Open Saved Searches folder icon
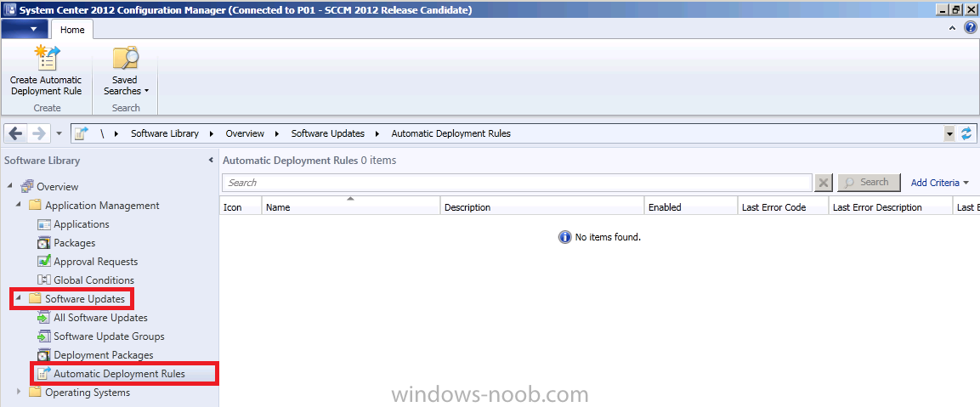980x407 pixels. (x=126, y=58)
